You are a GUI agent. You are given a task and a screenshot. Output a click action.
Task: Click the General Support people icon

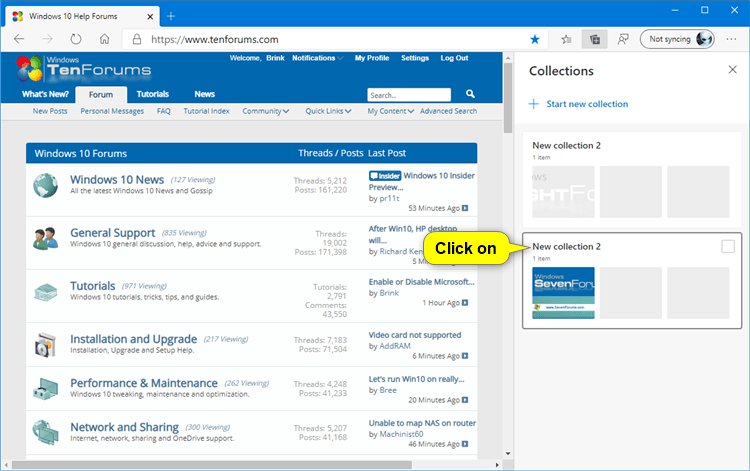[45, 238]
